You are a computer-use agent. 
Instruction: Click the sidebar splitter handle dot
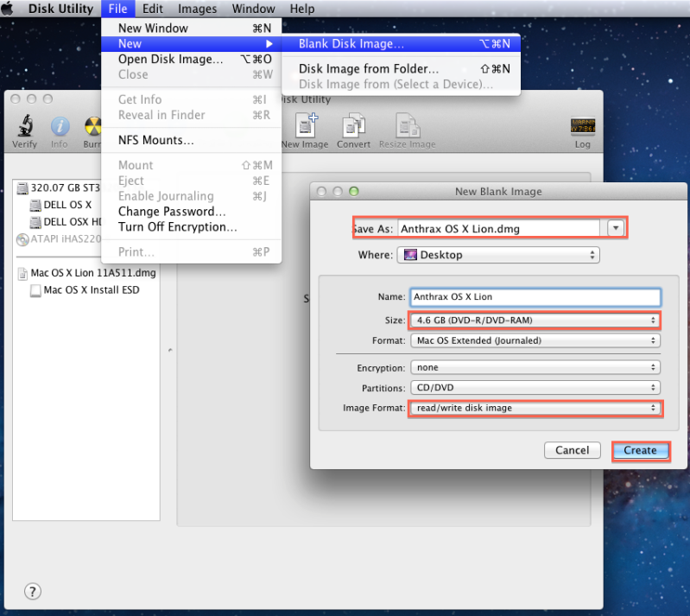(x=170, y=351)
